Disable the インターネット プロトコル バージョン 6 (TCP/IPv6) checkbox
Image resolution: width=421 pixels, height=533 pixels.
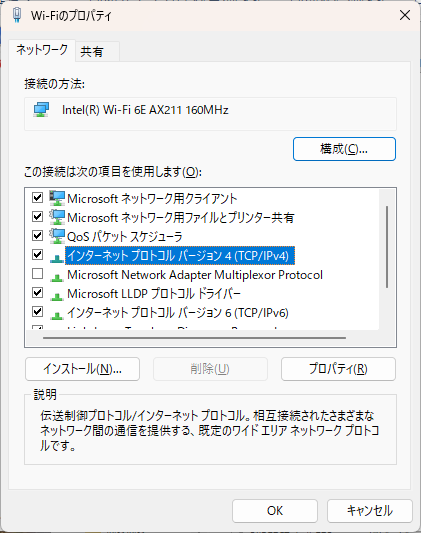point(37,312)
